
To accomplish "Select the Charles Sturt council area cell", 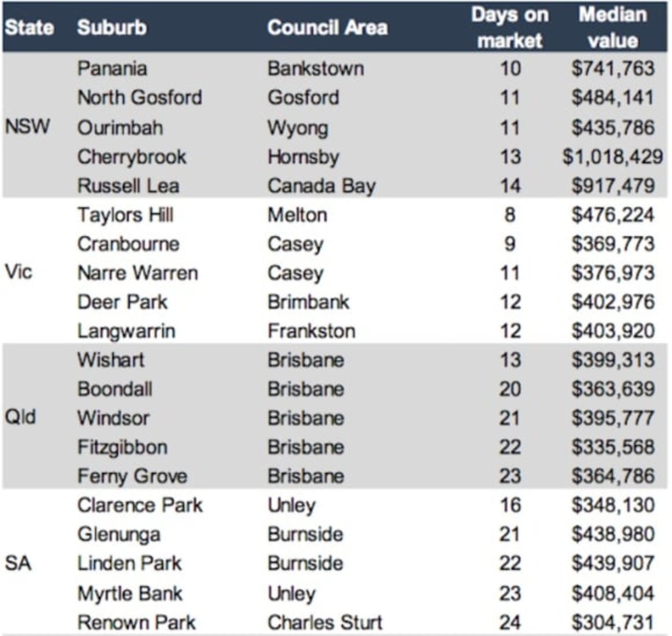I will [x=324, y=622].
